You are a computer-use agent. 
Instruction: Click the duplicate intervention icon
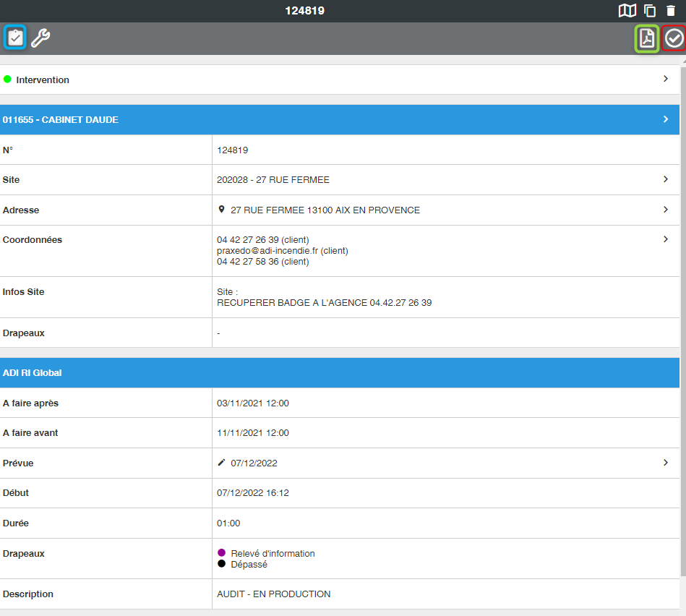650,11
